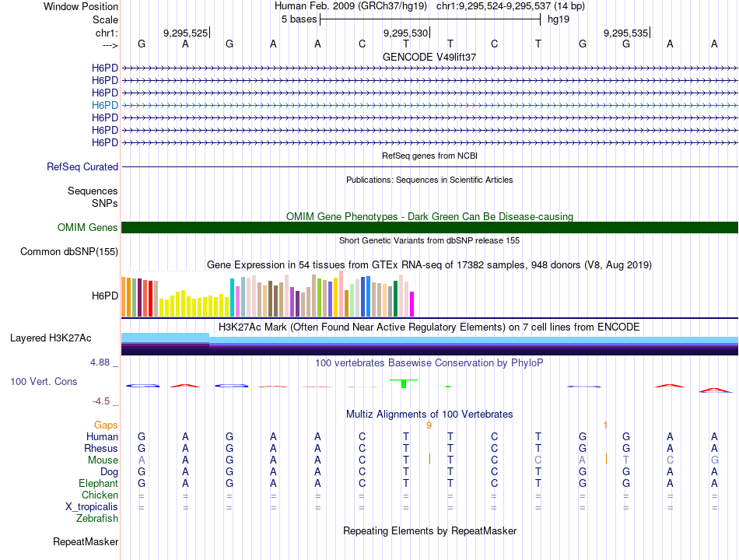The height and width of the screenshot is (560, 739).
Task: Click the magenta bar in the GTEx expression chart
Action: pyautogui.click(x=412, y=304)
